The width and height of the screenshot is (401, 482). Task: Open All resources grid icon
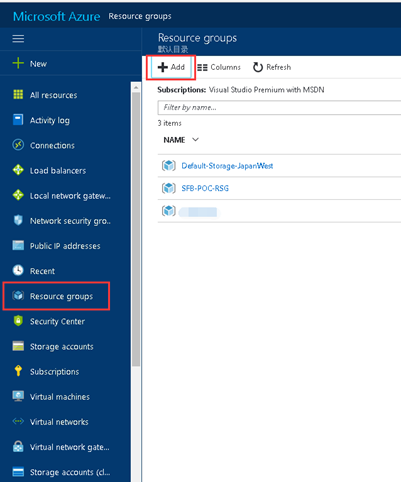point(18,95)
